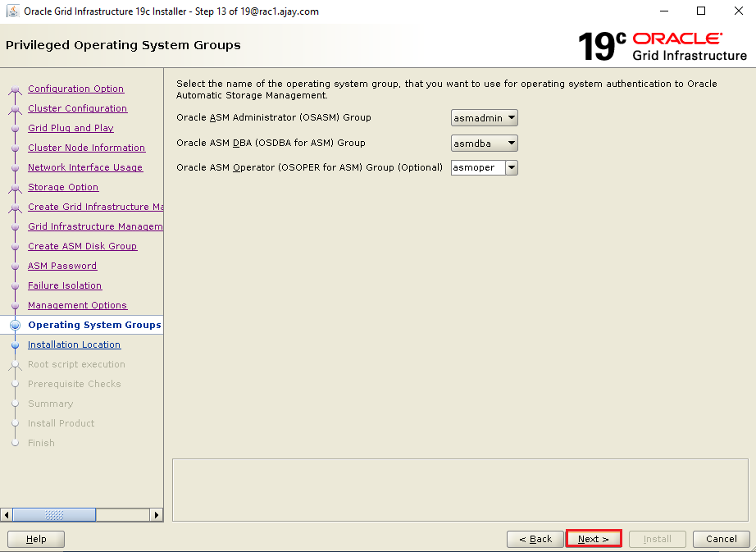Viewport: 756px width, 552px height.
Task: Open Grid Plug and Play step
Action: [x=71, y=128]
